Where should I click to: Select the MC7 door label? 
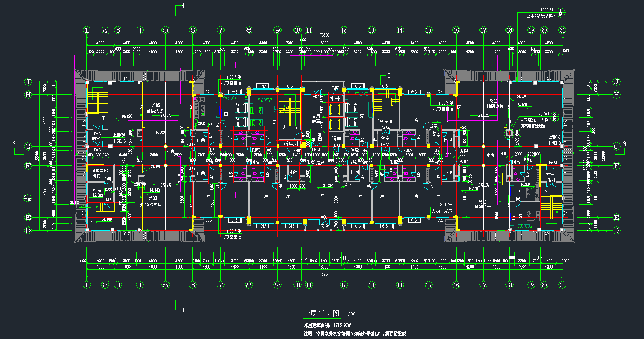[x=316, y=97]
